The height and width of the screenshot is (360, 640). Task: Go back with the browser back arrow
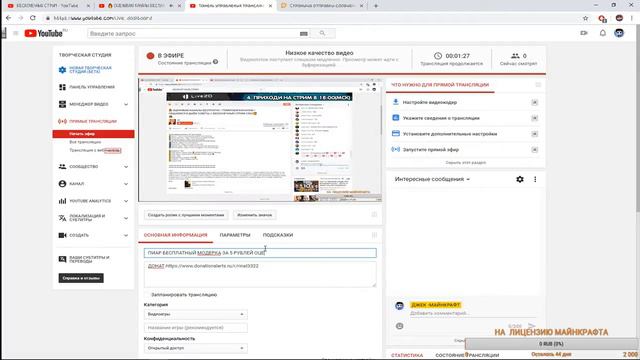point(9,18)
